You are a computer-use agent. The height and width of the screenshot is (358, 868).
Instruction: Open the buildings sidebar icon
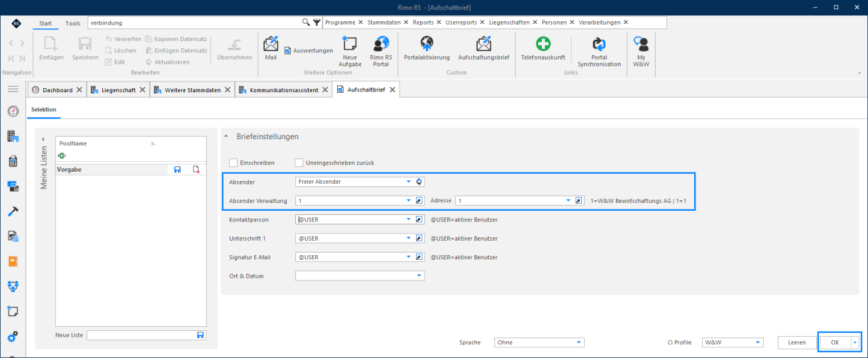coord(13,137)
